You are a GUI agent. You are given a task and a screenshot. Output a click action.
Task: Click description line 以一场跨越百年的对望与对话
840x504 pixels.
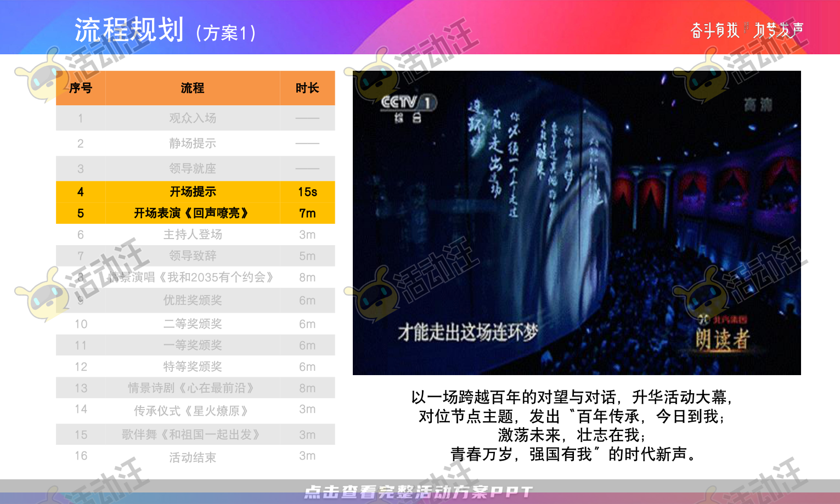click(x=572, y=397)
